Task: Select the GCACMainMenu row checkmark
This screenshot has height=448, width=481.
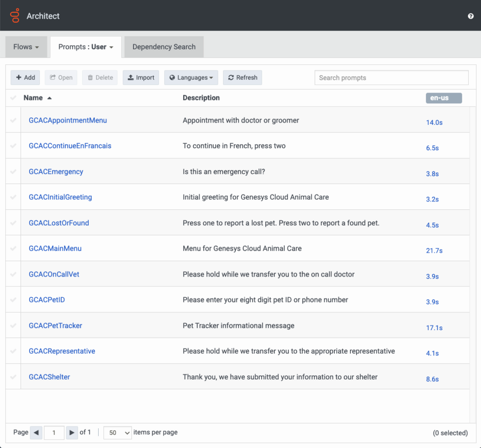Action: (13, 248)
